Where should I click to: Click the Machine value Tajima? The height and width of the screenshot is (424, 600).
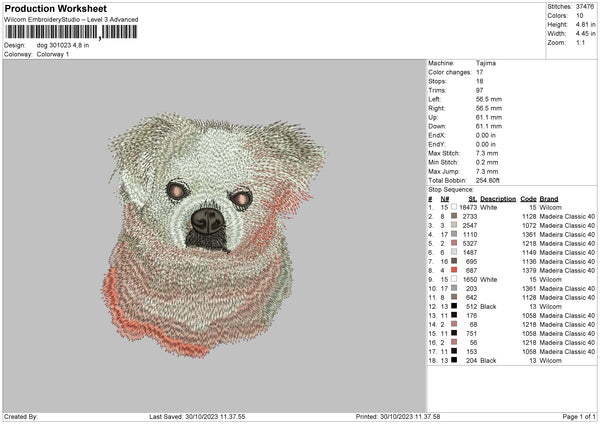[486, 63]
